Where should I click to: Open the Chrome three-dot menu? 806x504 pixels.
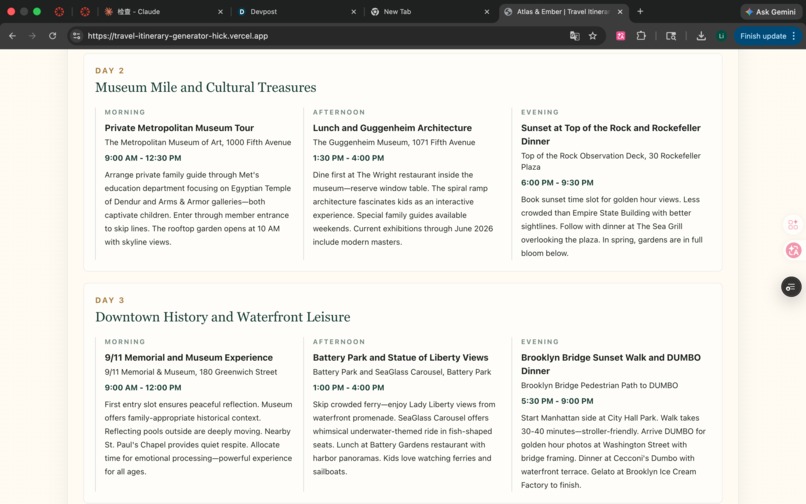click(794, 36)
